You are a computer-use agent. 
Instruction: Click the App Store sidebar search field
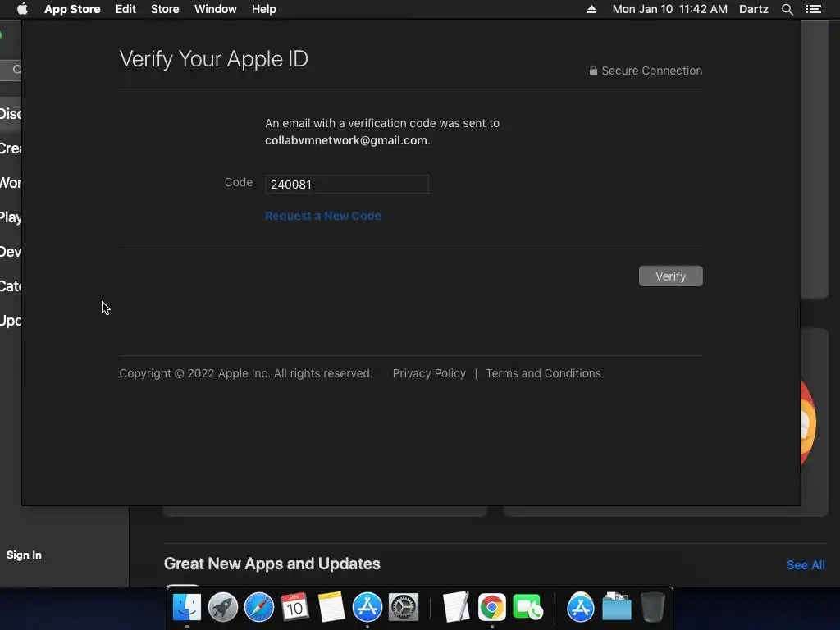pyautogui.click(x=11, y=70)
